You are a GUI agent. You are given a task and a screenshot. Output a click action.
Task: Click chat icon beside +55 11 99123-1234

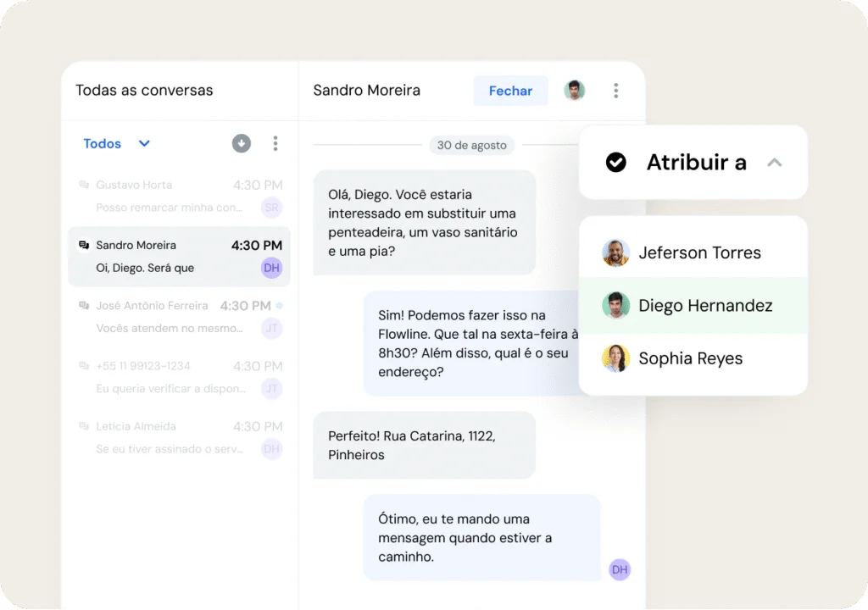pos(84,365)
